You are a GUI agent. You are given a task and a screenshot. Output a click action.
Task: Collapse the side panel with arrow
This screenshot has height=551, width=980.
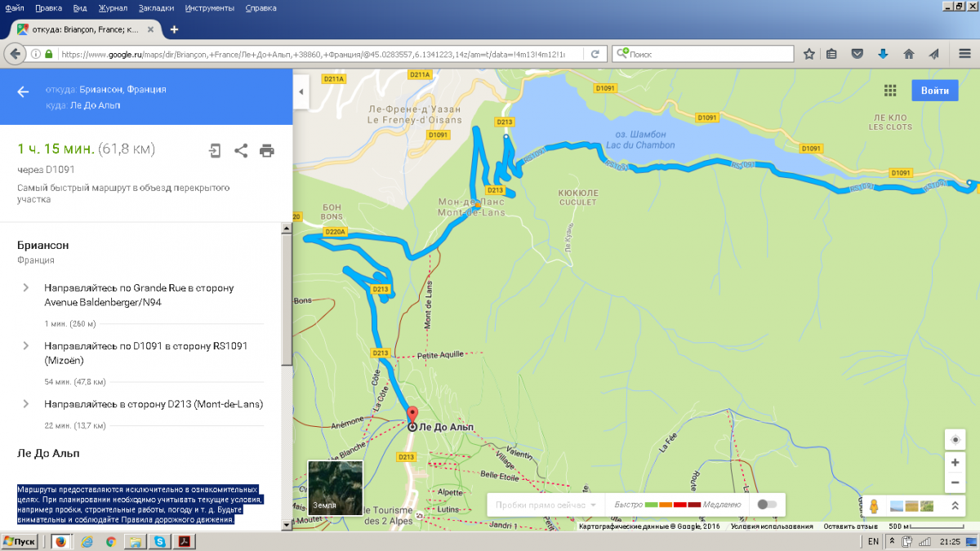pos(301,91)
